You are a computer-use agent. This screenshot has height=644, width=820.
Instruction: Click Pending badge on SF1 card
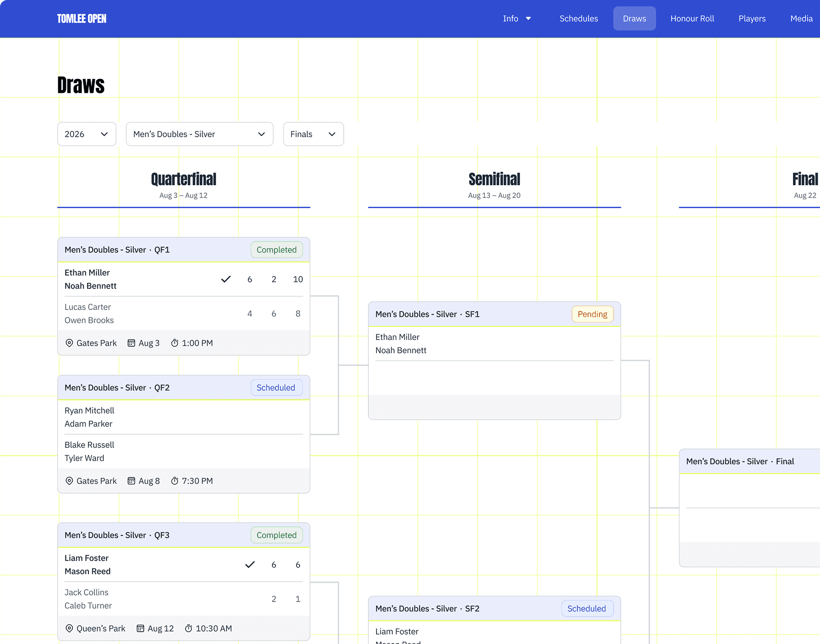pos(593,314)
